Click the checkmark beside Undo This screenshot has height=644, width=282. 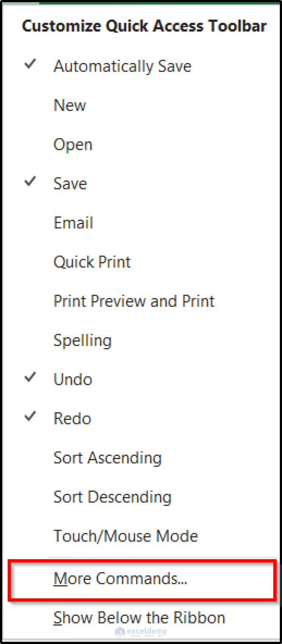point(30,377)
